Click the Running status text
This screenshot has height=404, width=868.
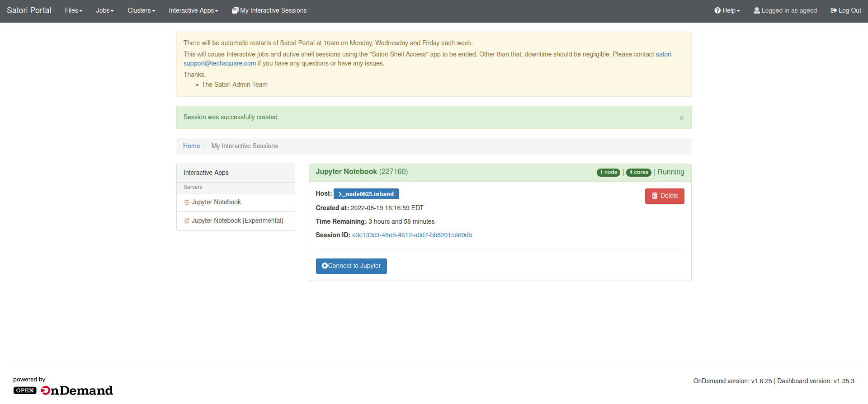click(671, 172)
